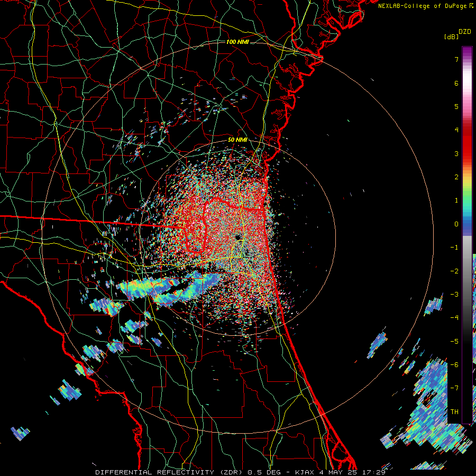Viewport: 476px width, 476px height.
Task: Click the "100 NMI" range ring label
Action: (237, 42)
